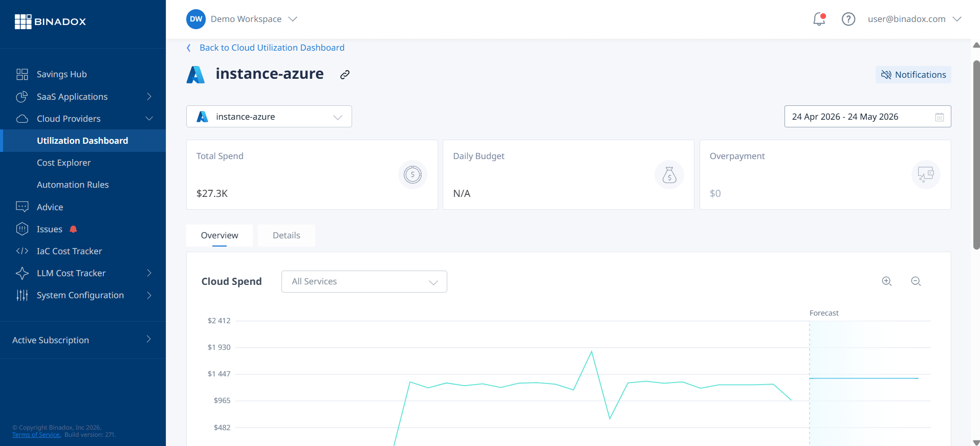This screenshot has height=446, width=980.
Task: Zoom out on the Cloud Spend chart
Action: tap(916, 281)
